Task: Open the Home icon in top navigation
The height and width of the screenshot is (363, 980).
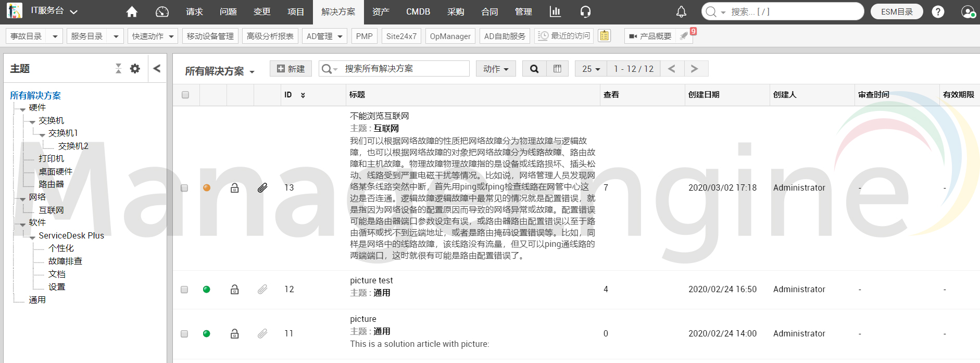Action: 132,11
